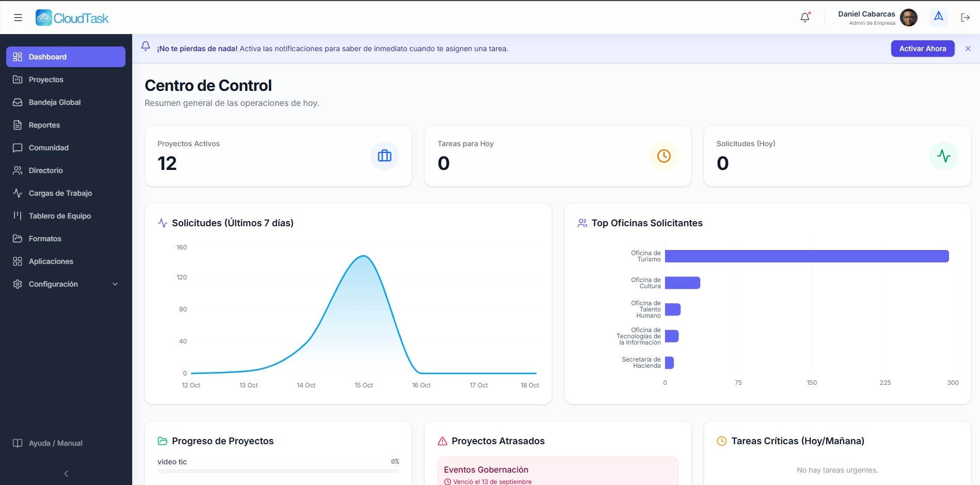The width and height of the screenshot is (980, 485).
Task: Click the clock icon on Tareas para Hoy
Action: point(664,156)
